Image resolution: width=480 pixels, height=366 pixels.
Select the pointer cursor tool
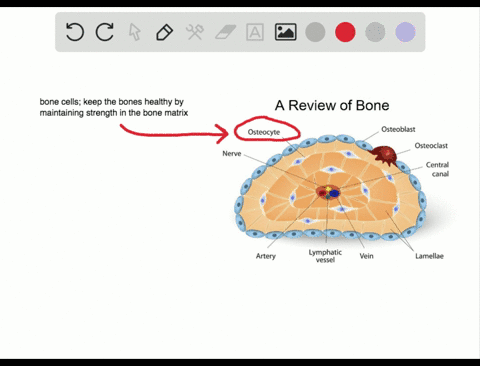tap(135, 32)
